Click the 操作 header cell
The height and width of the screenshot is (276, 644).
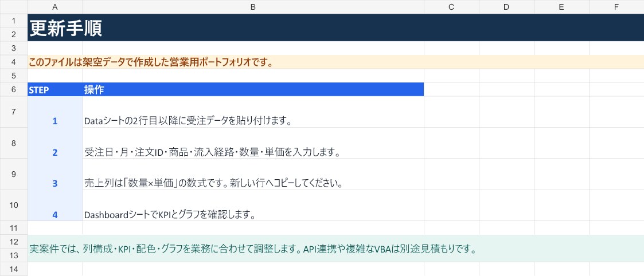tap(253, 89)
